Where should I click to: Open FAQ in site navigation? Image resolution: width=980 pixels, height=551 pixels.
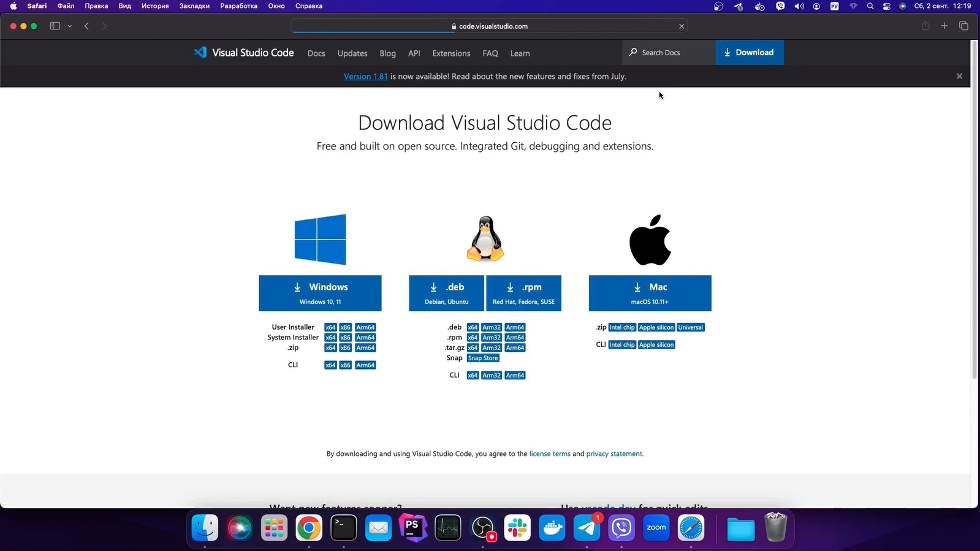[490, 53]
